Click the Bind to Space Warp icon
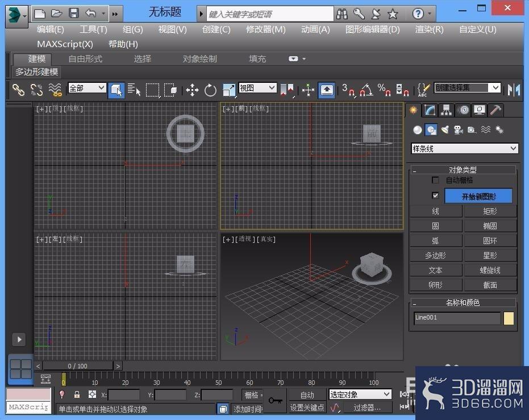Image resolution: width=529 pixels, height=420 pixels. pyautogui.click(x=55, y=90)
